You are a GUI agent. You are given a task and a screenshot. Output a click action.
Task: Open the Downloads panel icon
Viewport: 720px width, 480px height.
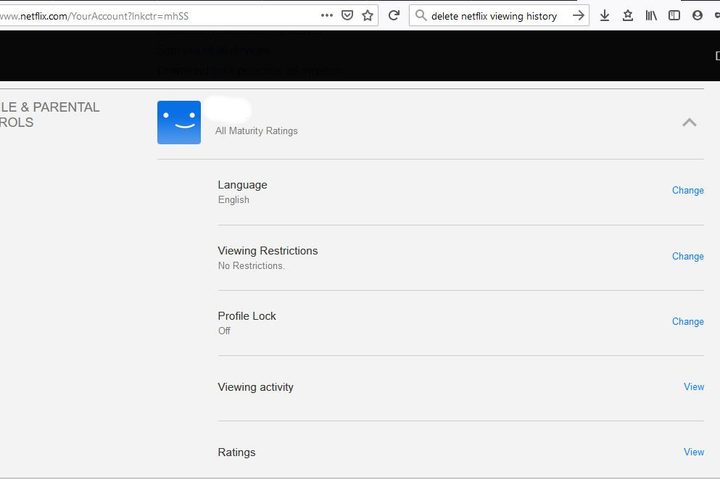(x=605, y=16)
